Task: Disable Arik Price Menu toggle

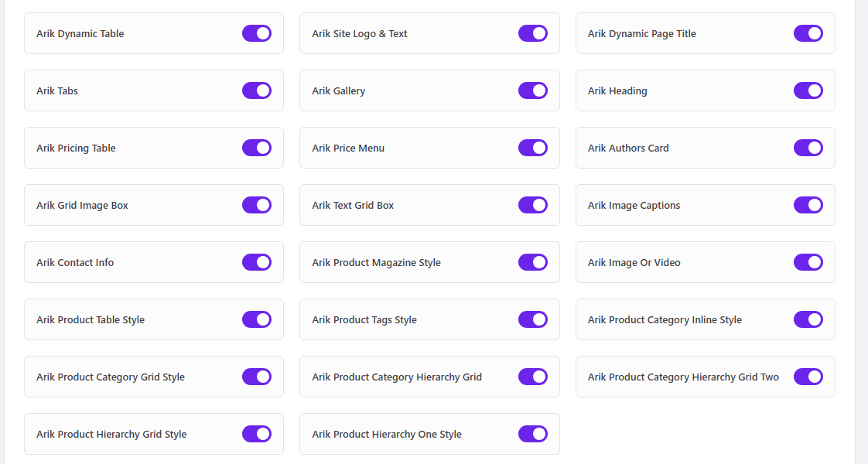Action: (x=532, y=148)
